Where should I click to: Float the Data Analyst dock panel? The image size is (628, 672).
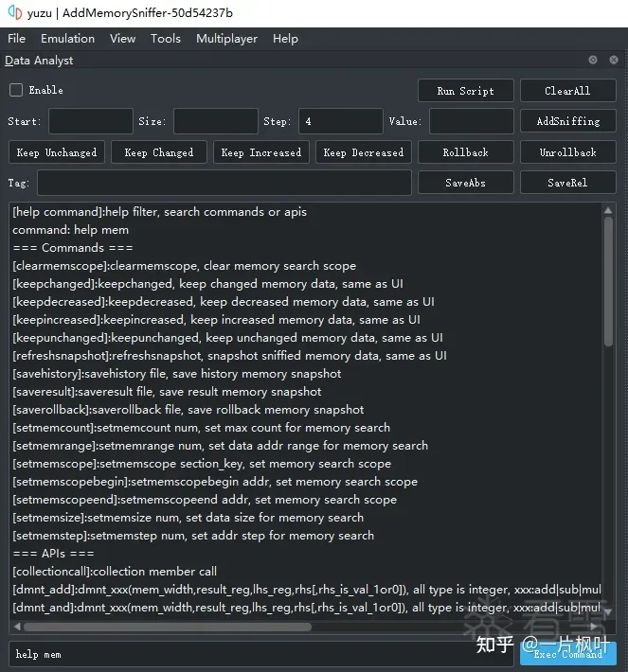593,60
